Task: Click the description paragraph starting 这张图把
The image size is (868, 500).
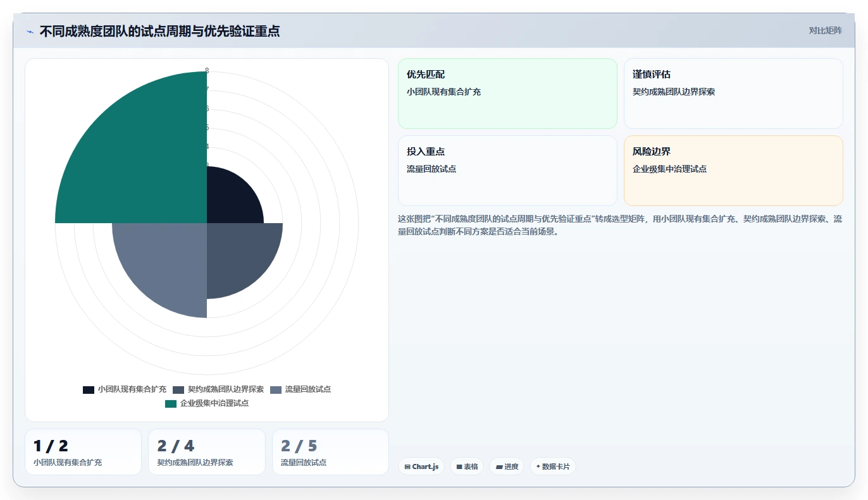Action: pyautogui.click(x=620, y=225)
